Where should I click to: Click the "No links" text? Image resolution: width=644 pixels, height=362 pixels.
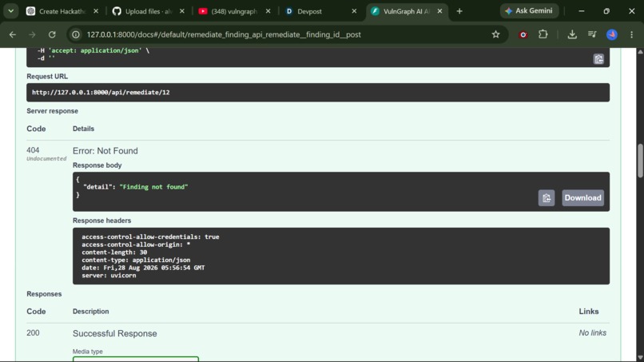[x=592, y=333]
